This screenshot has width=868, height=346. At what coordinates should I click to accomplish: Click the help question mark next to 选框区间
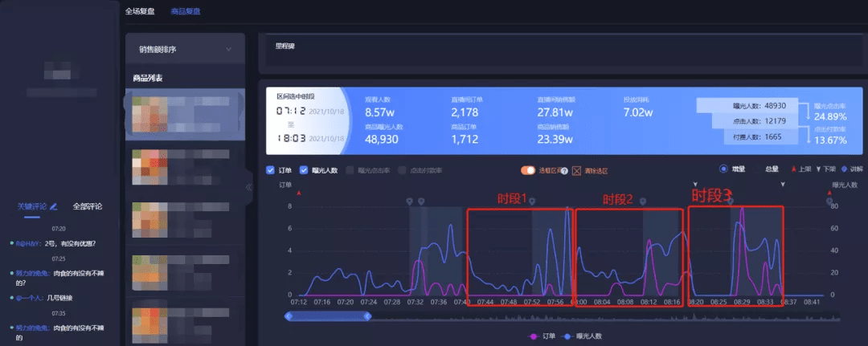[565, 171]
